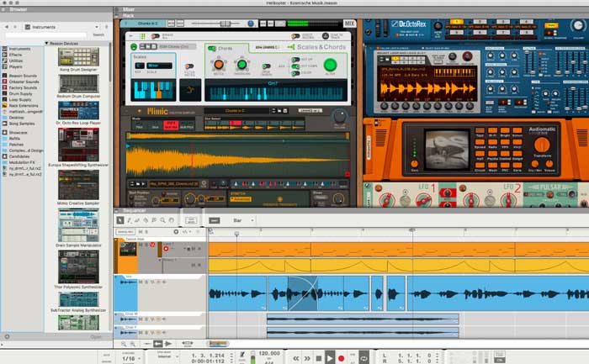
Task: Select the arrow selection tool in Sequencer
Action: click(x=120, y=220)
